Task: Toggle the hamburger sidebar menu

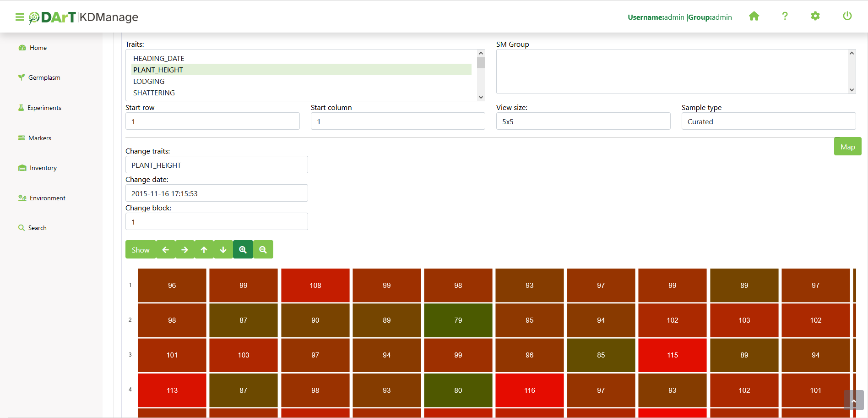Action: click(x=19, y=17)
